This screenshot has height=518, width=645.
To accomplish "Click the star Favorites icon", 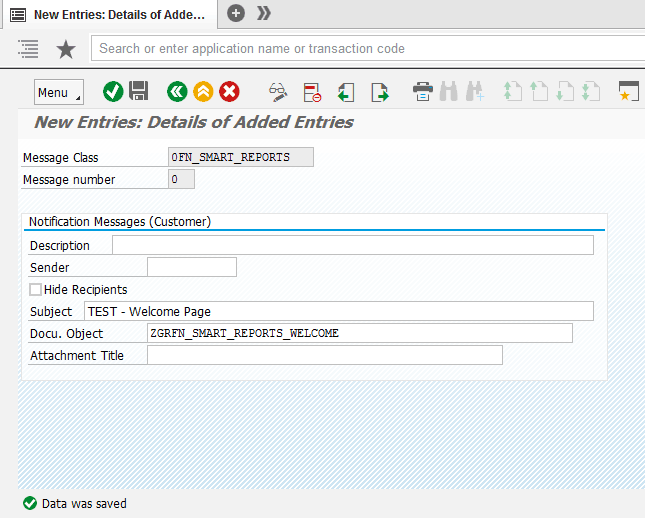I will (66, 49).
